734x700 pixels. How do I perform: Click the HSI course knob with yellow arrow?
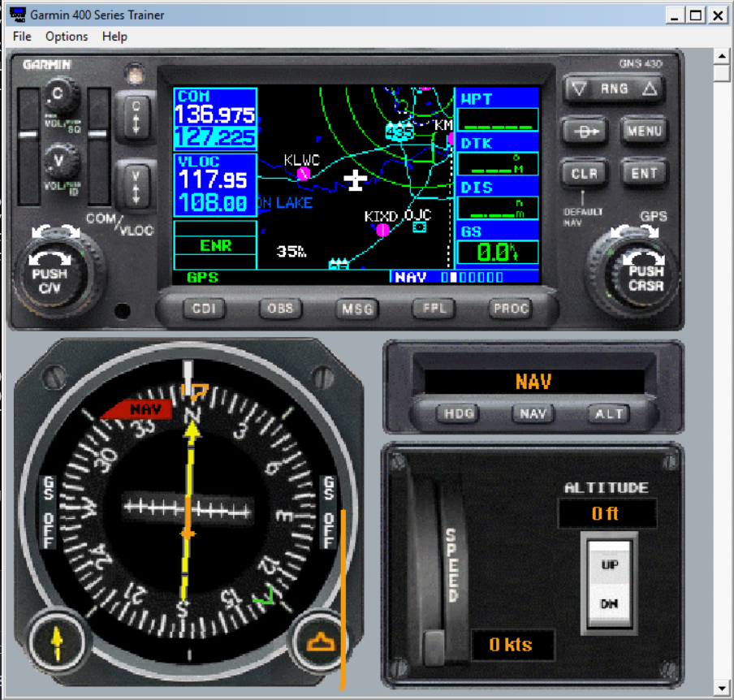[57, 642]
